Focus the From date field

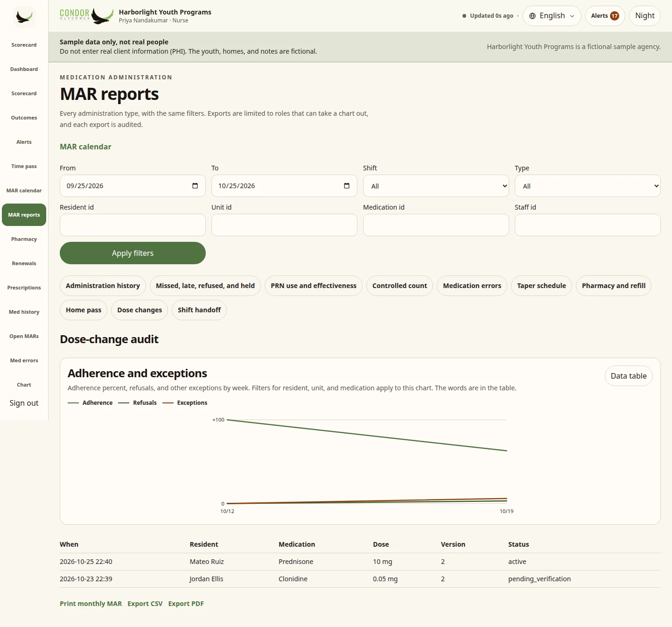133,186
